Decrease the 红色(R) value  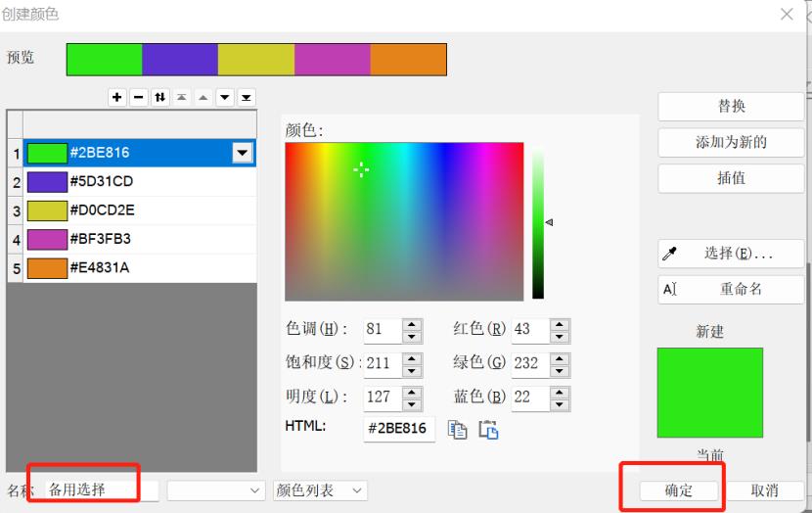pyautogui.click(x=560, y=337)
